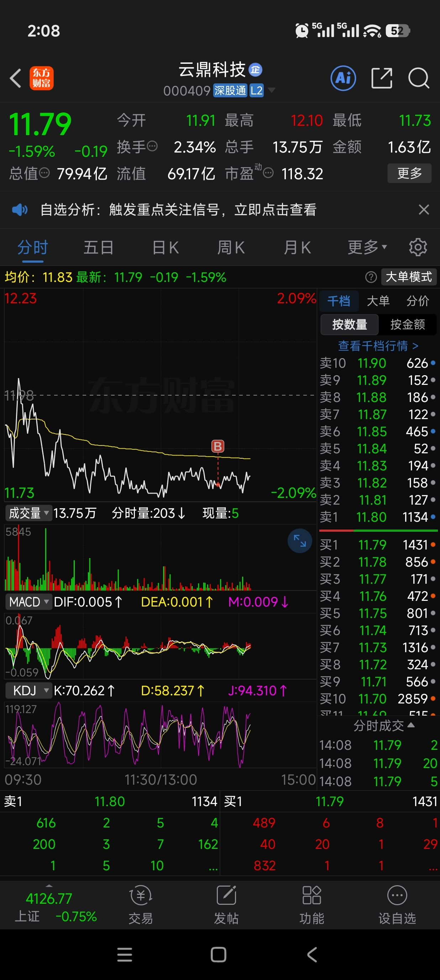Expand stock code dropdown arrow
Screen dimensions: 440x980
click(x=271, y=90)
